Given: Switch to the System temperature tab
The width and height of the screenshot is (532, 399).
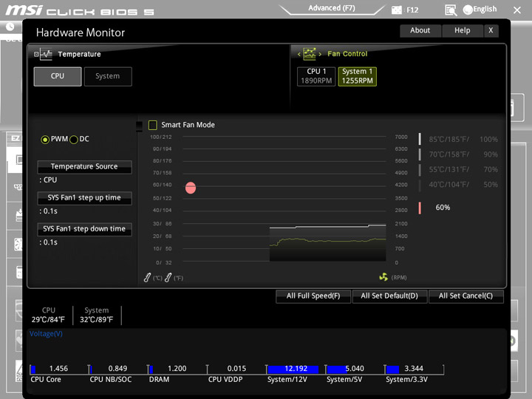Looking at the screenshot, I should point(108,76).
